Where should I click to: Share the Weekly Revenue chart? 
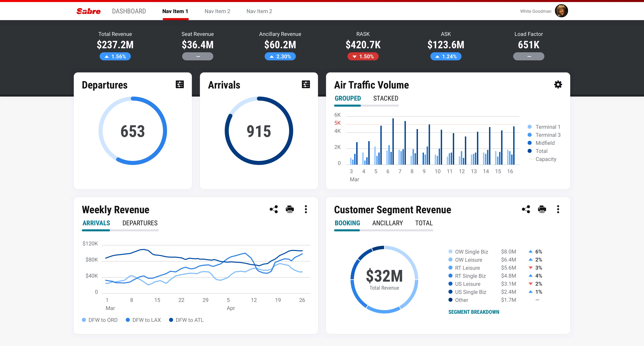pyautogui.click(x=274, y=209)
